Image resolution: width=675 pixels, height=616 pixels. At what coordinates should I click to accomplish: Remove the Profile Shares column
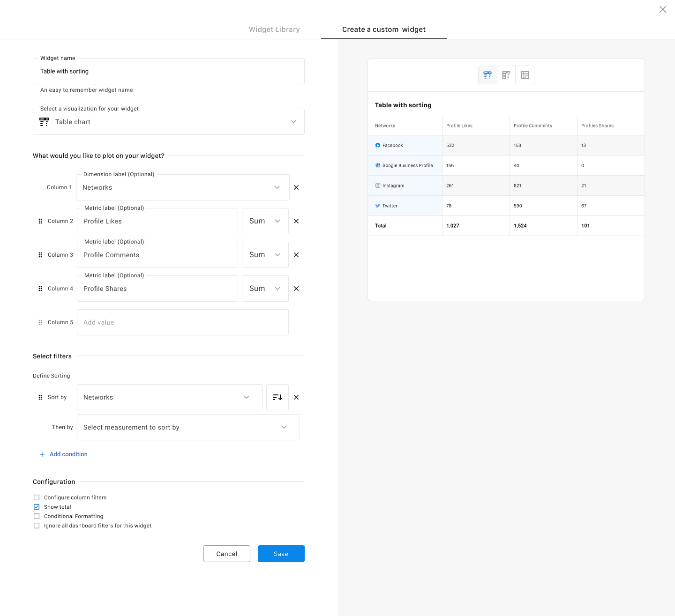(x=296, y=289)
